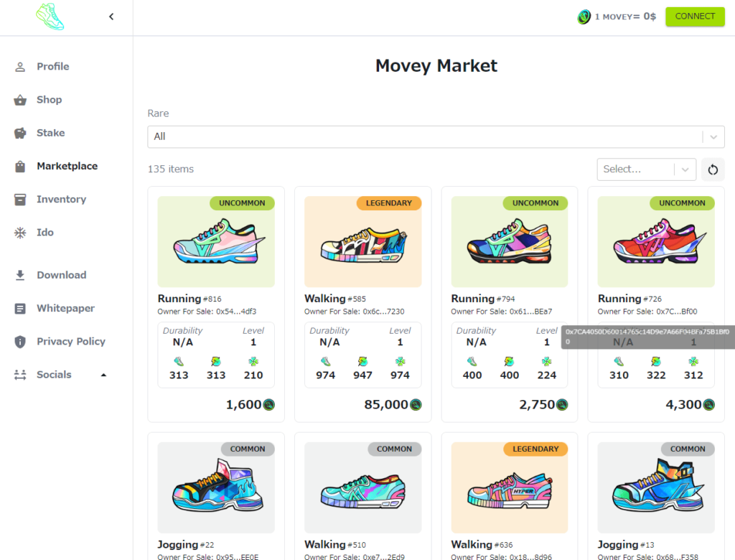Click coin icon beside the 1,600 price
The width and height of the screenshot is (735, 560).
[x=268, y=404]
